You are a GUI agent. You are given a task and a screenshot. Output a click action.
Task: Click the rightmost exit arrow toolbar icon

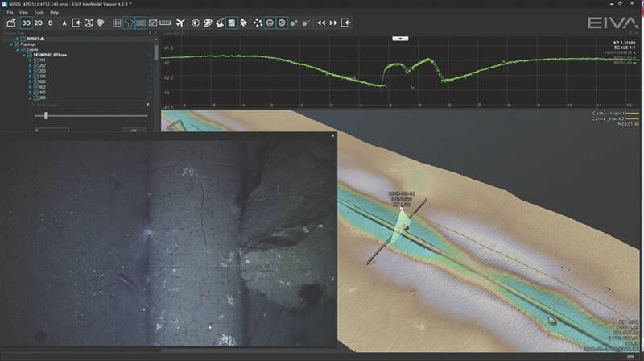pyautogui.click(x=346, y=23)
